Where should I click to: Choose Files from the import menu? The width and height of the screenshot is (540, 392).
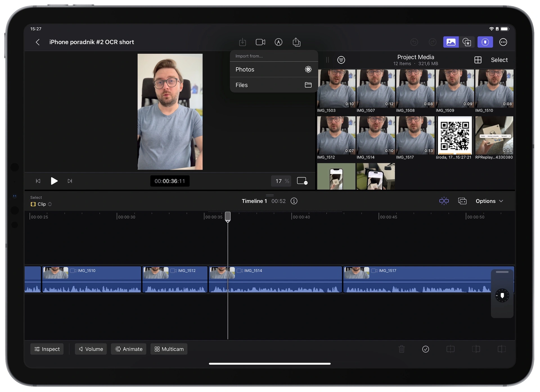click(274, 85)
